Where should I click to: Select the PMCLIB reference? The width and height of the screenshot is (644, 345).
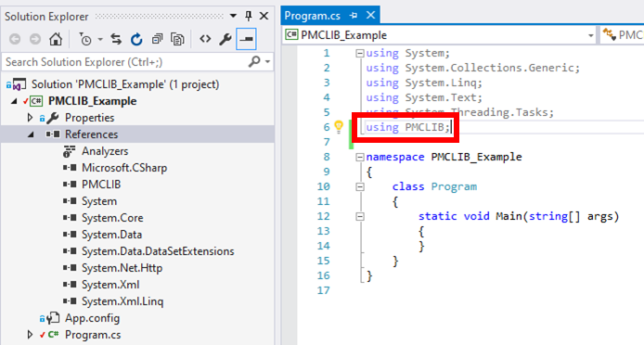(x=101, y=185)
